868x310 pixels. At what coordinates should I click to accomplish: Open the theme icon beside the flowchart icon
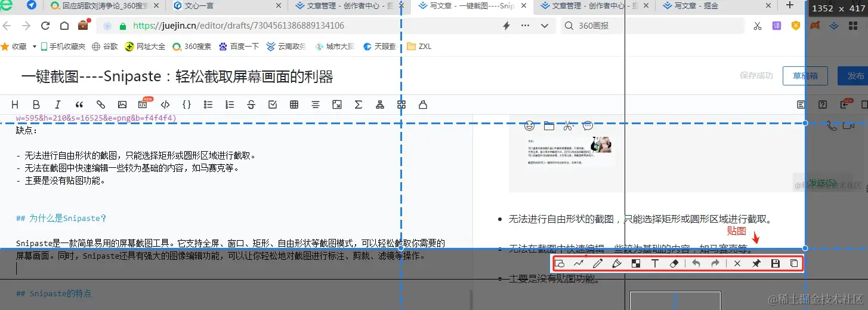click(401, 105)
